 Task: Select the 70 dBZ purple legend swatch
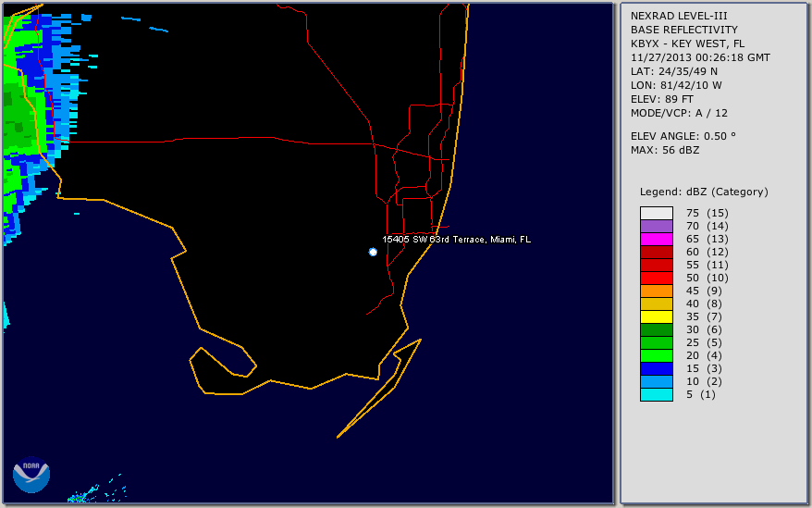click(656, 226)
